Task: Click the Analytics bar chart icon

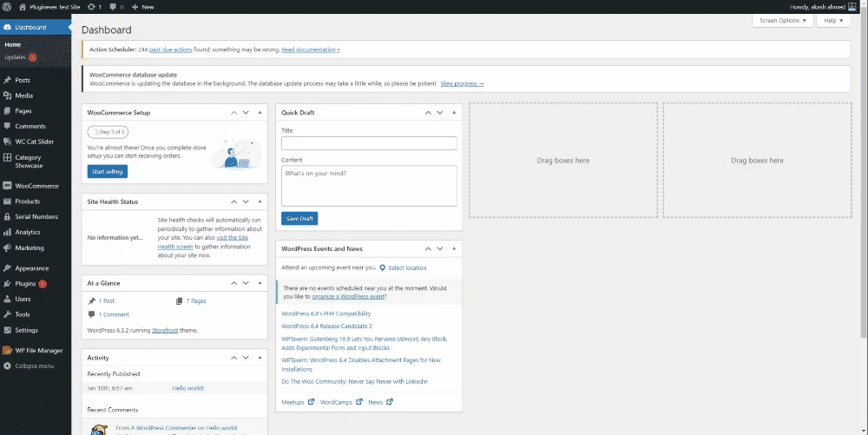Action: pos(7,233)
